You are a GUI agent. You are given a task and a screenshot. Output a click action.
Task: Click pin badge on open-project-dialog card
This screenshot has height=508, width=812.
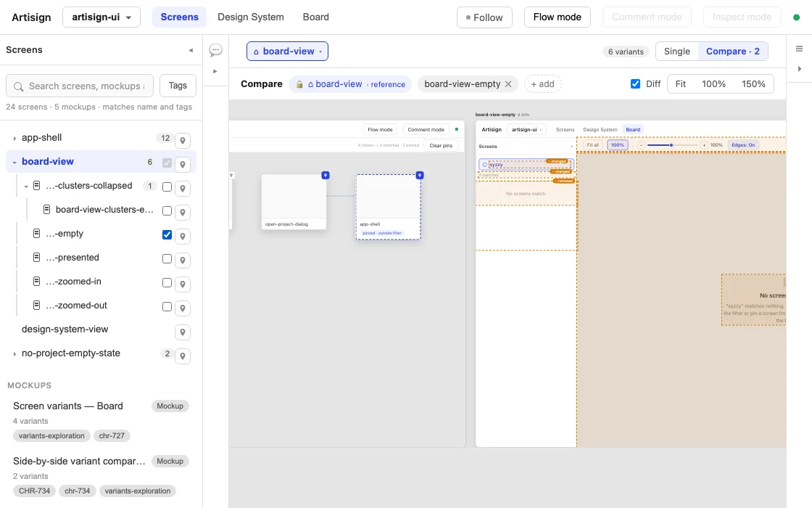point(326,175)
